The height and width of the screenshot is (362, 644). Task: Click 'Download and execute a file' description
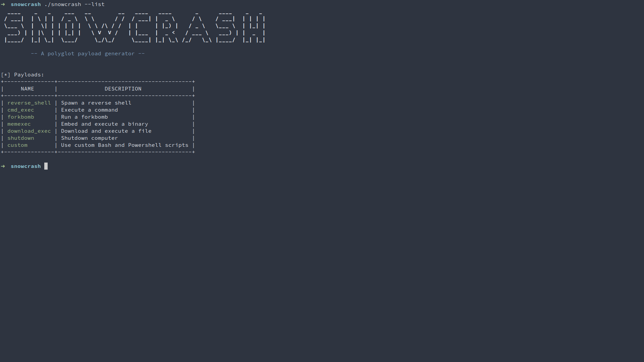tap(106, 131)
